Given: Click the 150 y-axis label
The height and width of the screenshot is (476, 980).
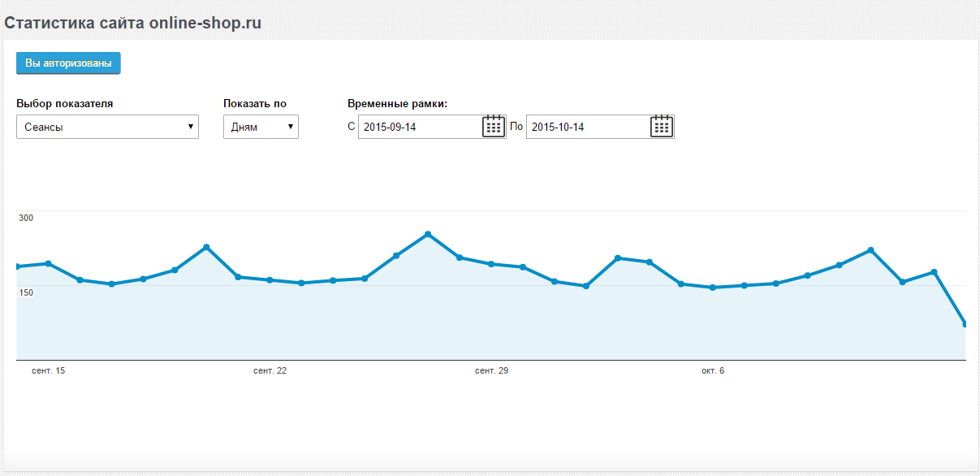Looking at the screenshot, I should 26,292.
